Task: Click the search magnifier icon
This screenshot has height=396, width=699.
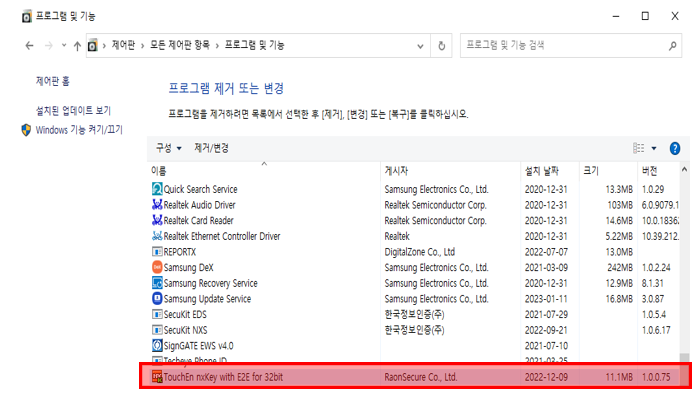Action: tap(672, 45)
